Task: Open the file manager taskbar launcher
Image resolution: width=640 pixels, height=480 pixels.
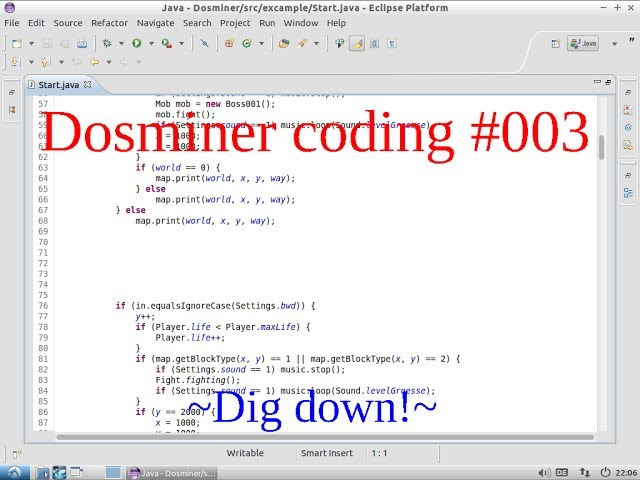Action: tap(42, 473)
